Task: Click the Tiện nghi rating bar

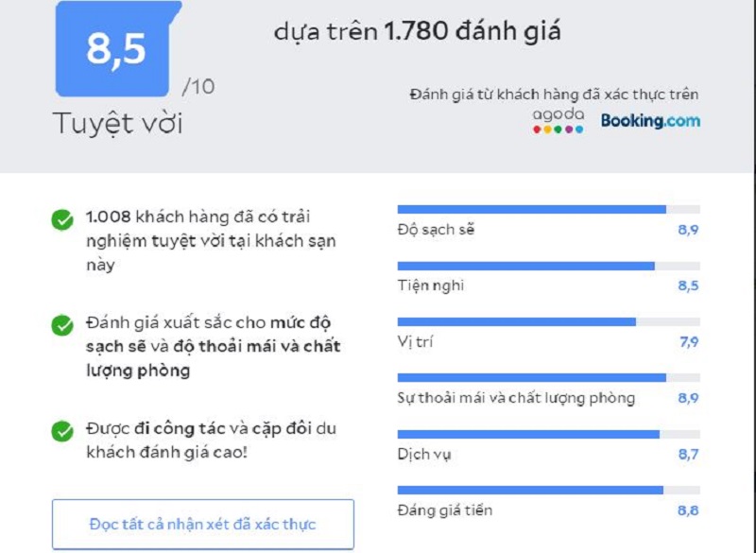Action: (x=549, y=267)
